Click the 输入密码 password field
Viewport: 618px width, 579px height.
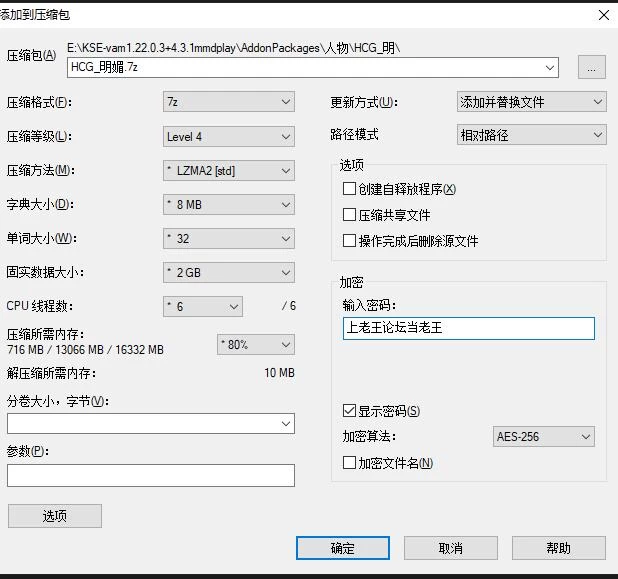tap(469, 328)
